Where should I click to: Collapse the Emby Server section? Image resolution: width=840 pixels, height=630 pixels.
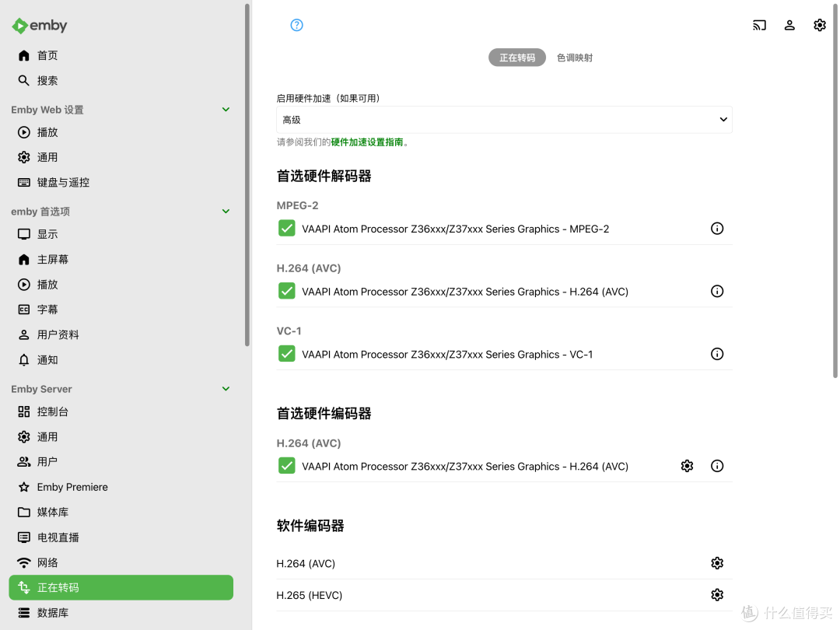click(x=225, y=388)
